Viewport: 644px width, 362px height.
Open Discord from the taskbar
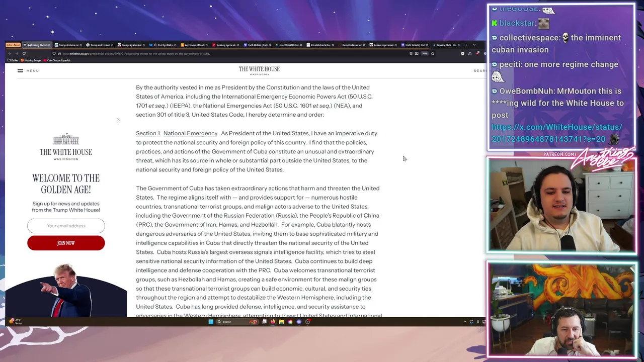(299, 322)
